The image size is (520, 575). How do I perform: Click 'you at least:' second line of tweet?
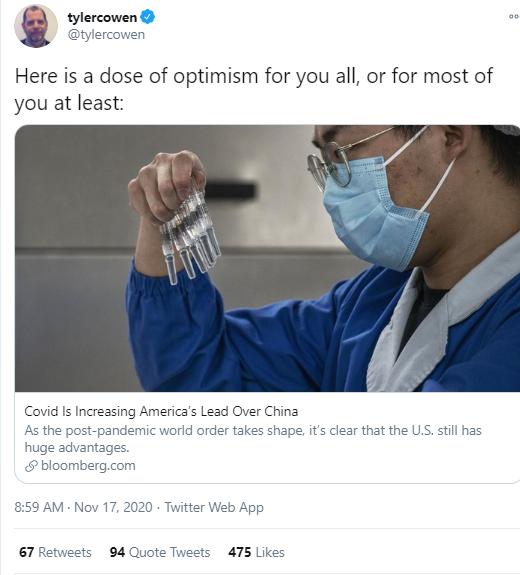[x=69, y=103]
